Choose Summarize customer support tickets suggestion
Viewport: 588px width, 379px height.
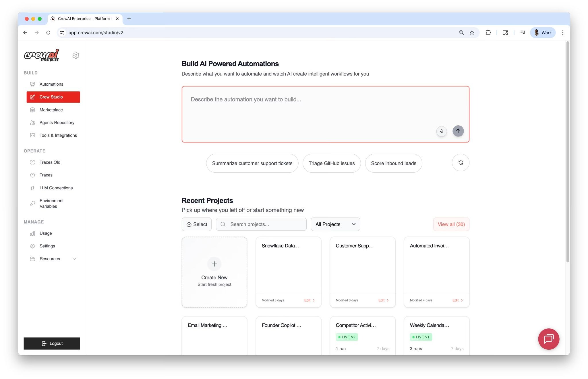click(x=252, y=163)
